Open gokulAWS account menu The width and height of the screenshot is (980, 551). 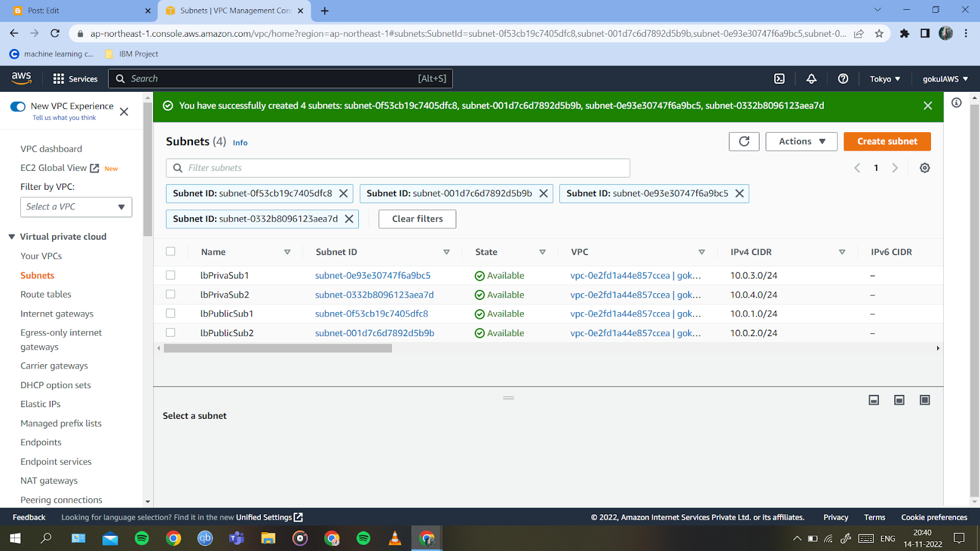tap(945, 79)
